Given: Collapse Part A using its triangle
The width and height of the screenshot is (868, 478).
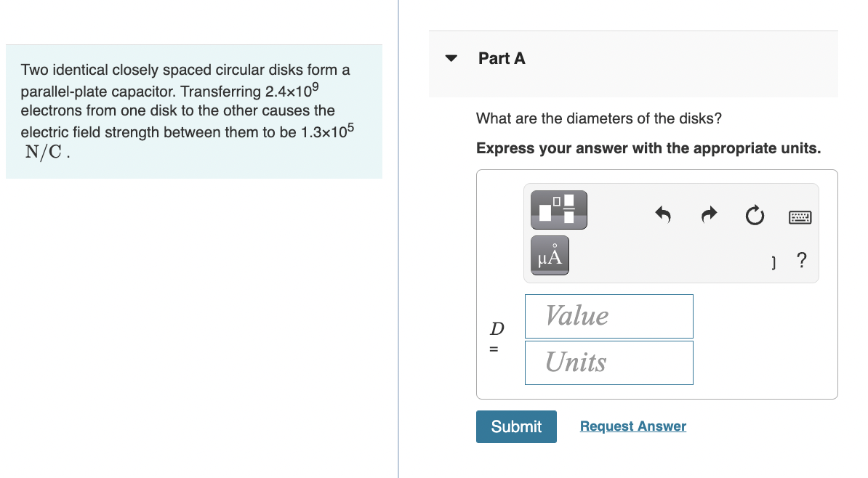Looking at the screenshot, I should (451, 58).
